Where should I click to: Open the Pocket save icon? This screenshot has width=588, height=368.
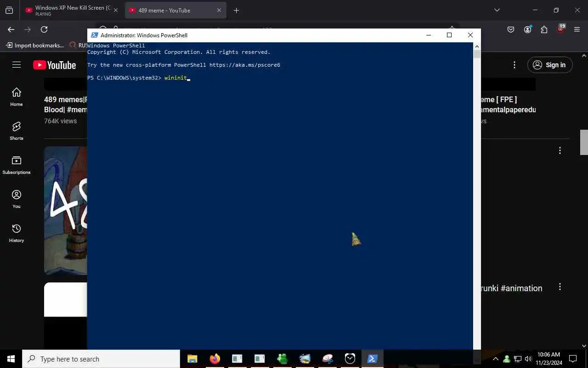click(511, 29)
